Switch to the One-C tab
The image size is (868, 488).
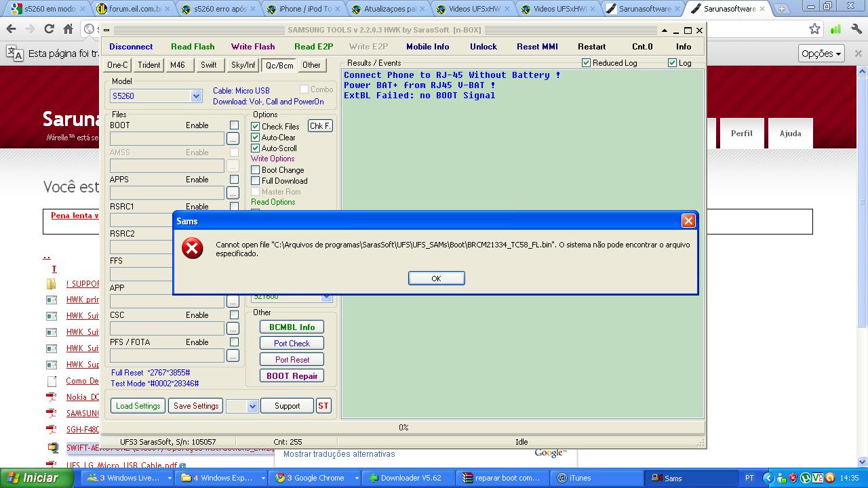117,65
